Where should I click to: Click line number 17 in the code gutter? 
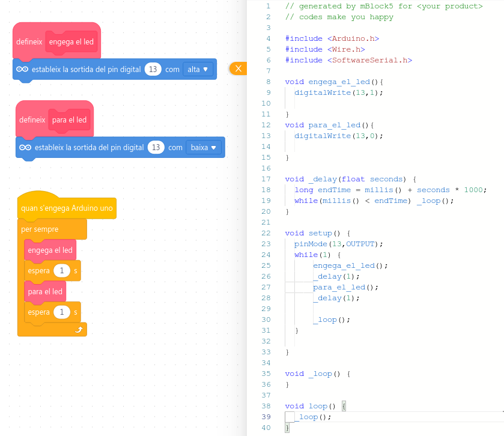point(267,179)
